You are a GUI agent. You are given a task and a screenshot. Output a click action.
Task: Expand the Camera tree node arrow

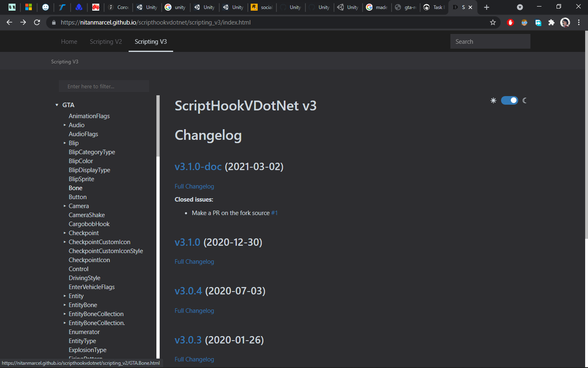65,206
